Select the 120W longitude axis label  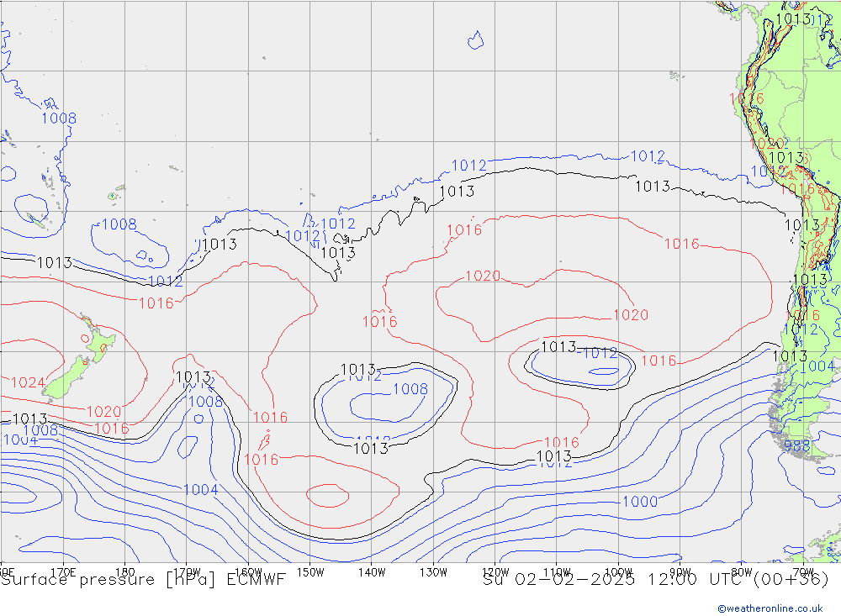(495, 571)
